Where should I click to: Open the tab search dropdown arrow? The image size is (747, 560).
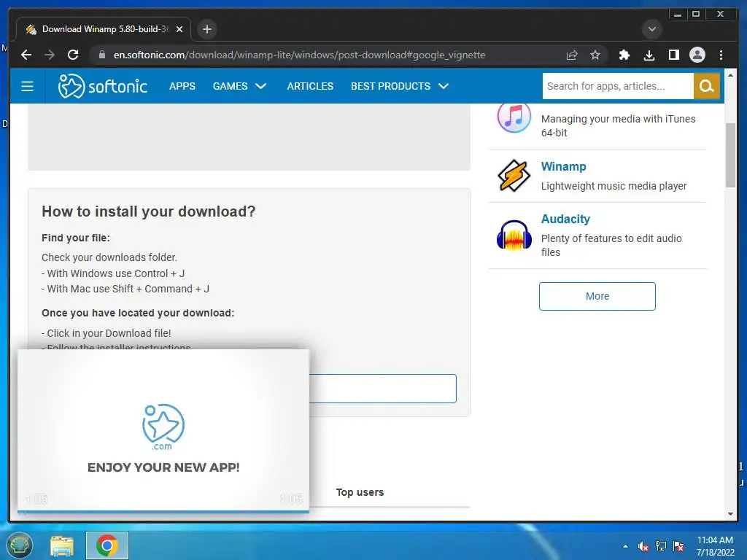coord(651,29)
